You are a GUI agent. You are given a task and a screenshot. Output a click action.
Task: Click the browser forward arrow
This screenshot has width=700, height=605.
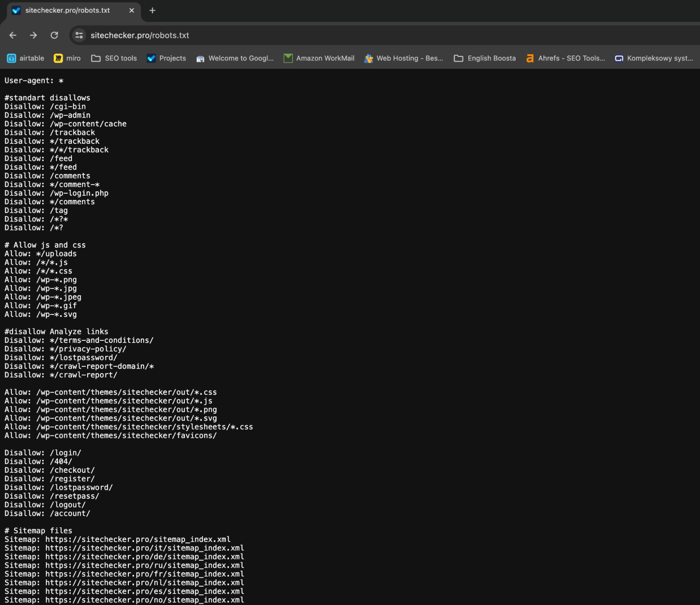click(33, 35)
